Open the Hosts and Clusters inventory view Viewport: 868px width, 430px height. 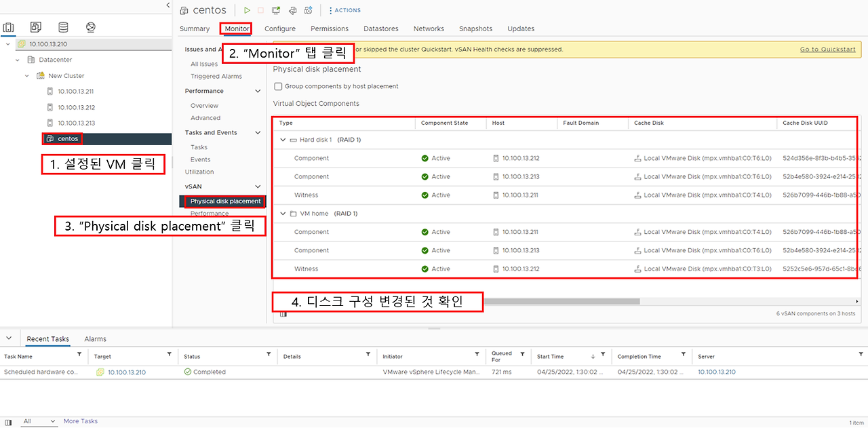pyautogui.click(x=9, y=27)
